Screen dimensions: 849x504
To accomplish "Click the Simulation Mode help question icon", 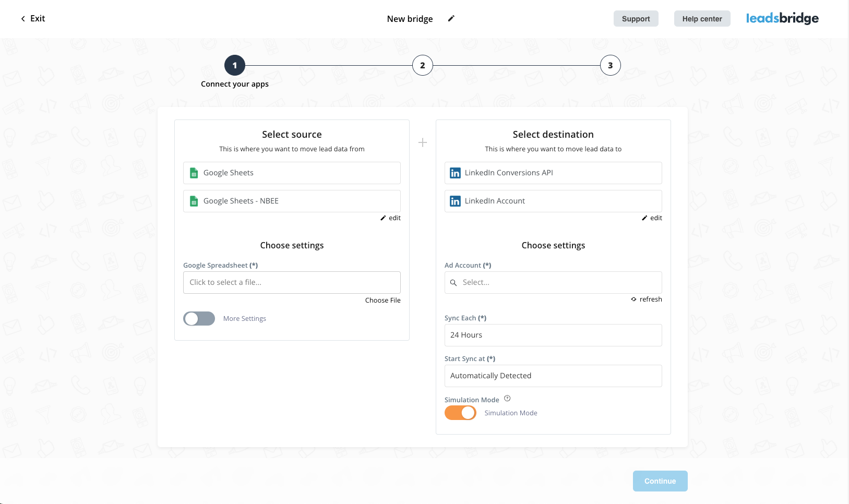I will 507,399.
